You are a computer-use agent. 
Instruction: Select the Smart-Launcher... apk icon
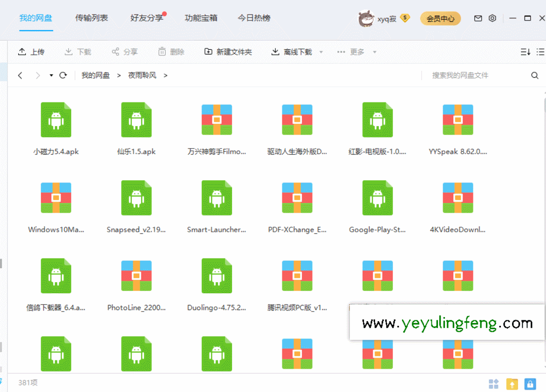pyautogui.click(x=217, y=198)
